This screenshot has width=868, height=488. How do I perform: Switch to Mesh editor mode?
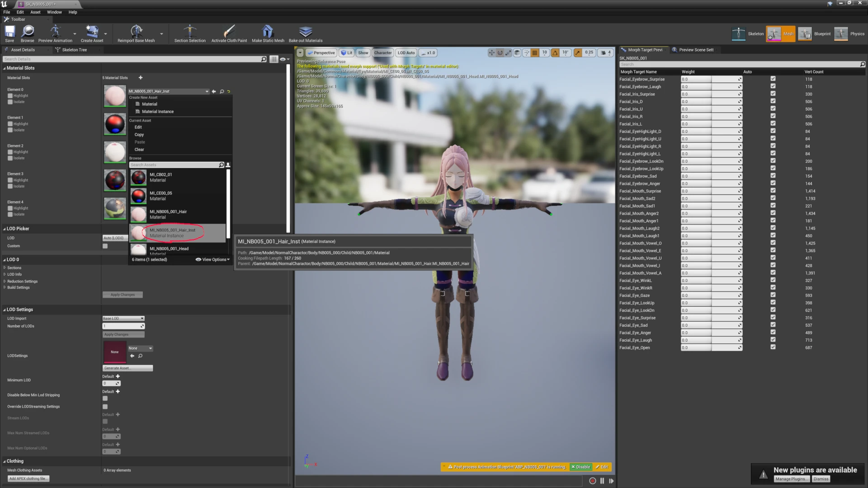(781, 34)
